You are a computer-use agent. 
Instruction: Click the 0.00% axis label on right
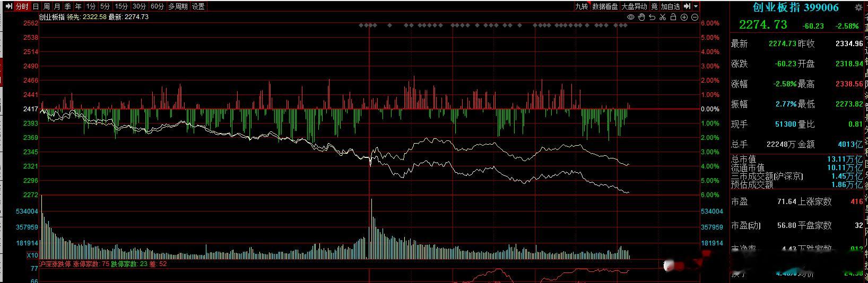click(x=710, y=109)
